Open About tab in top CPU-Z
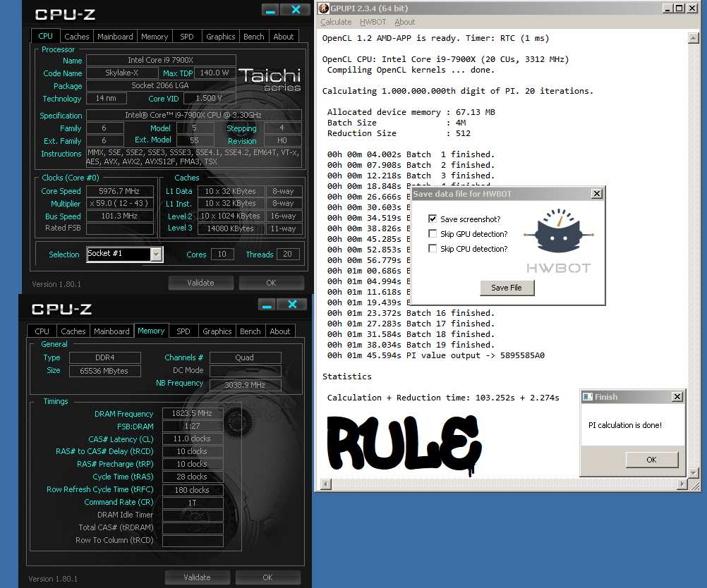 pos(283,37)
